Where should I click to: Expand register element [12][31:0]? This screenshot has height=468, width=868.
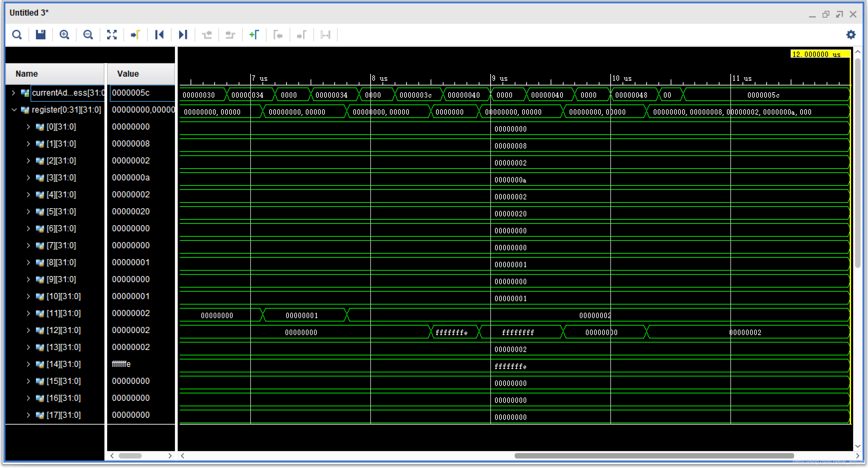(28, 330)
